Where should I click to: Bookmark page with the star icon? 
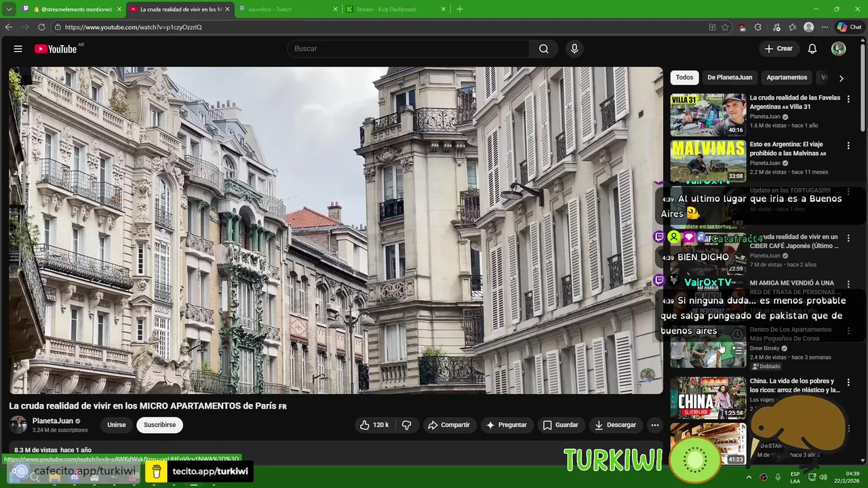pyautogui.click(x=726, y=27)
